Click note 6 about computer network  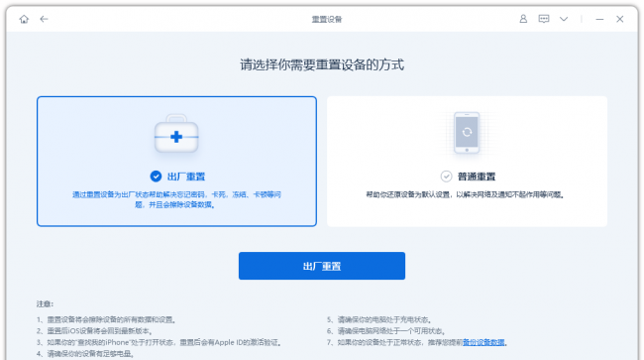pyautogui.click(x=386, y=331)
